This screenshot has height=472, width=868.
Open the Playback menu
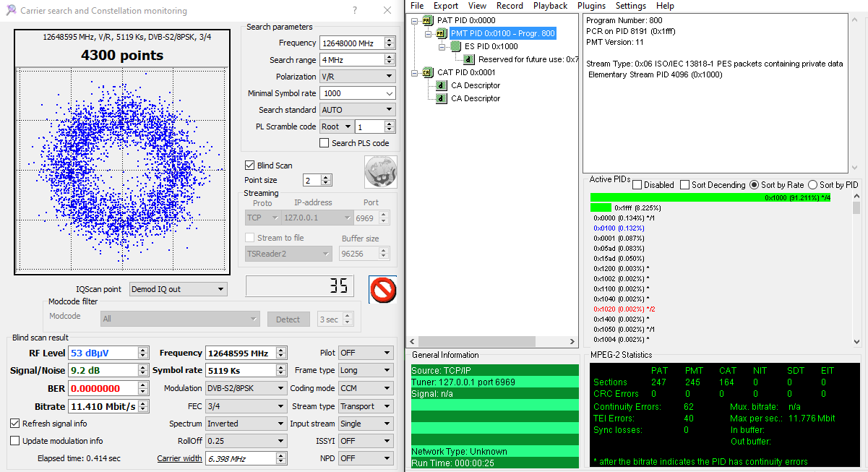[x=551, y=6]
